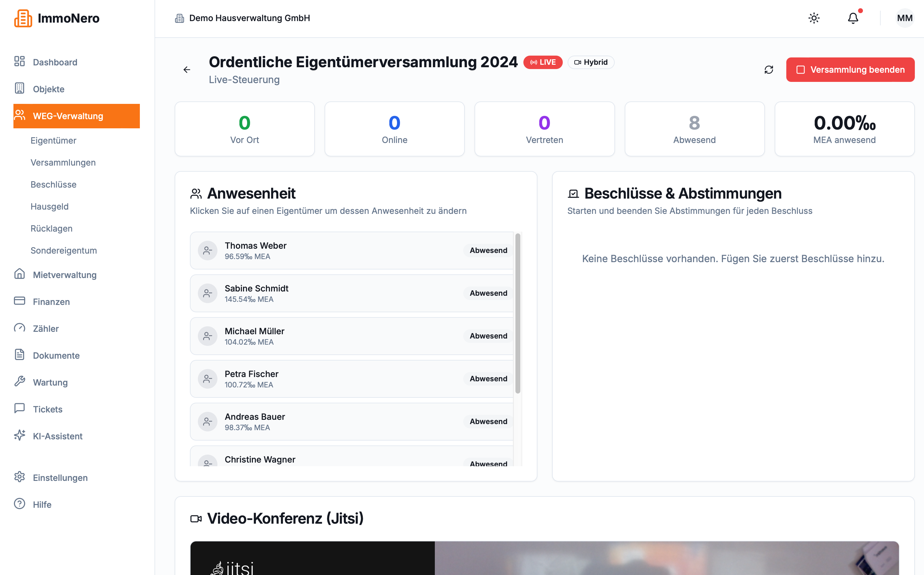Viewport: 924px width, 575px height.
Task: Click the Zähler gauge icon
Action: tap(19, 328)
